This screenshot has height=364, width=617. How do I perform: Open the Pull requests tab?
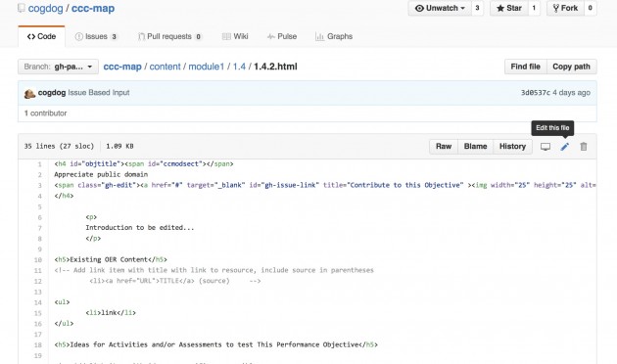click(x=169, y=36)
